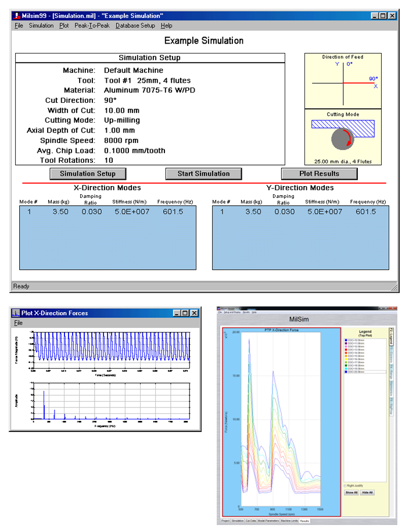Click the amplitude frequency spectrum plot
Screen dimensions: 409x532
click(x=111, y=401)
